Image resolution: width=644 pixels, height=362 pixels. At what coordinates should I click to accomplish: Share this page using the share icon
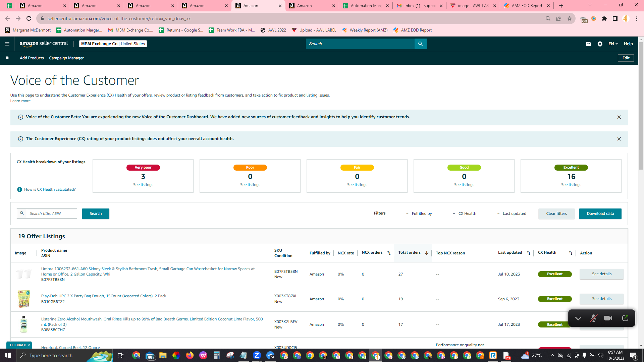559,19
